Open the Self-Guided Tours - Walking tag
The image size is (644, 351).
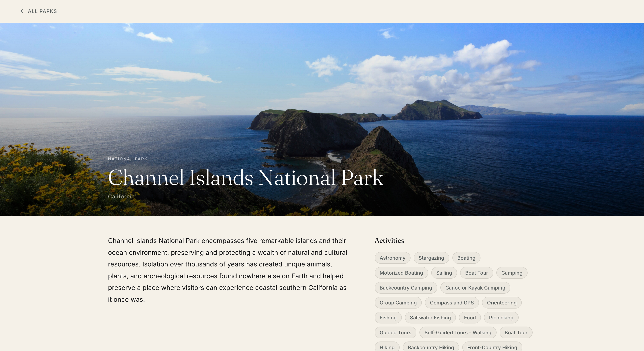(x=458, y=333)
